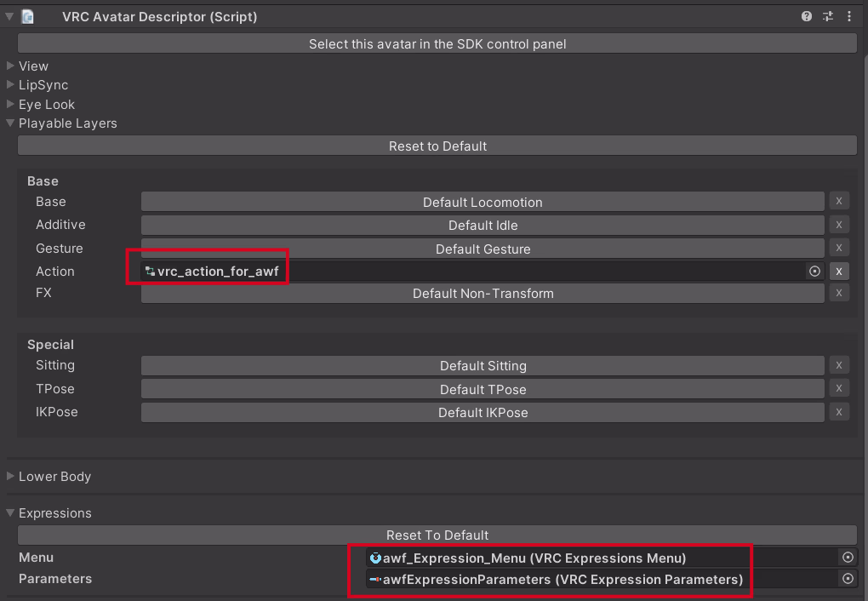Clear the TPose layer with its X
This screenshot has width=868, height=601.
(x=839, y=389)
